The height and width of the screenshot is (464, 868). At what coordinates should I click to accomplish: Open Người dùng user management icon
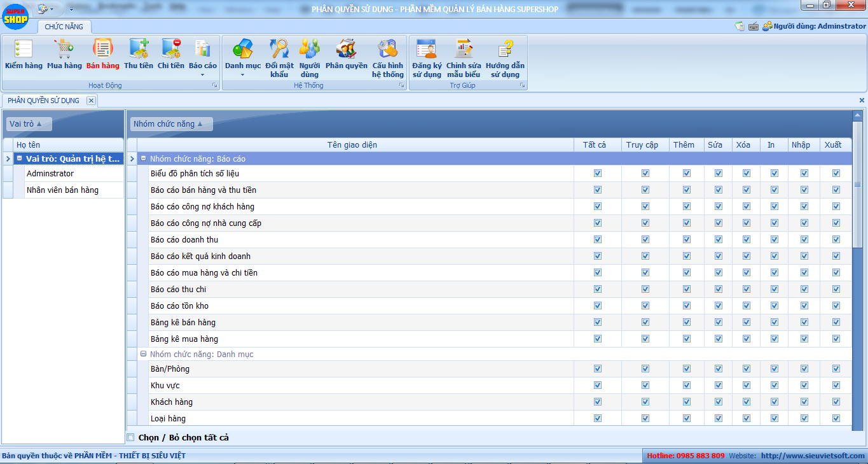[x=310, y=57]
